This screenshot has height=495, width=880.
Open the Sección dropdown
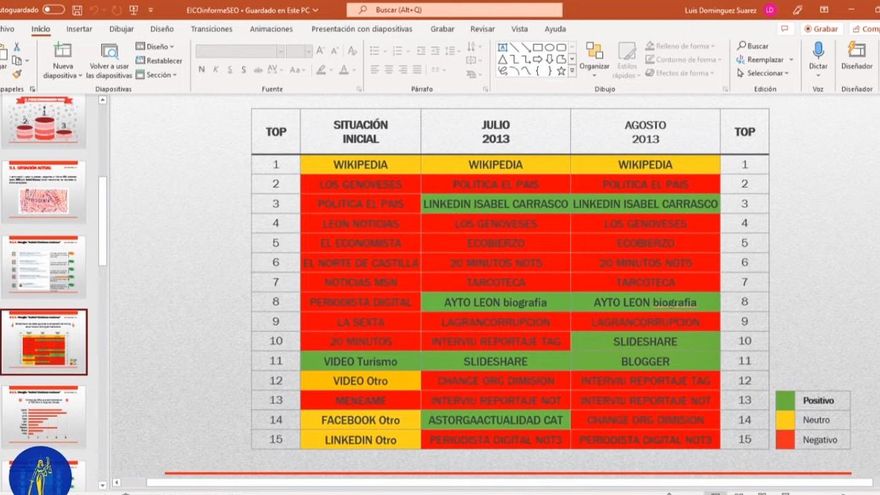(157, 75)
